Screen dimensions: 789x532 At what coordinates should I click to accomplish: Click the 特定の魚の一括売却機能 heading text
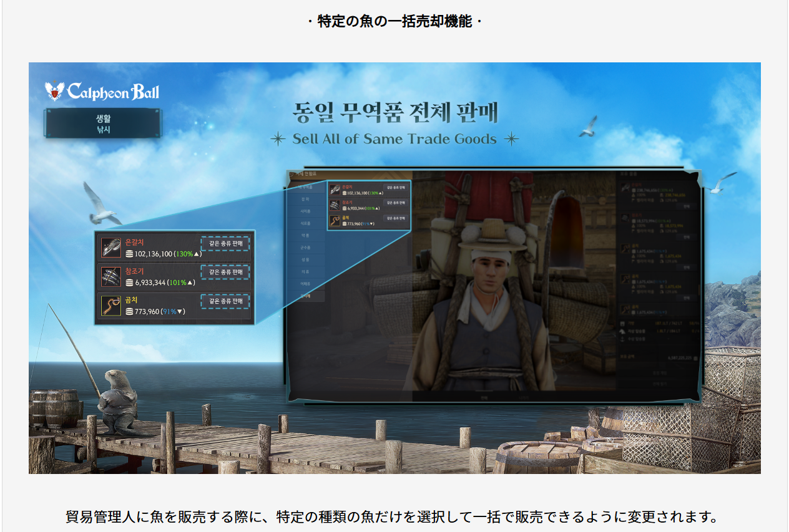click(x=394, y=22)
